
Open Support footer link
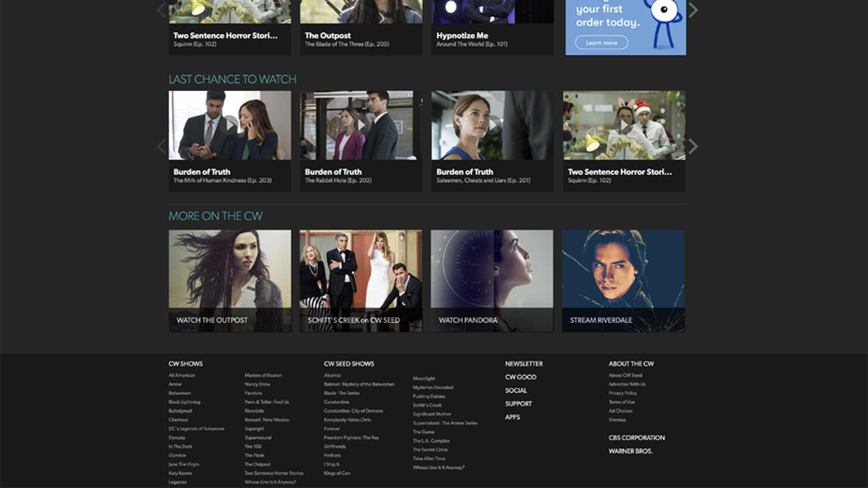tap(519, 404)
